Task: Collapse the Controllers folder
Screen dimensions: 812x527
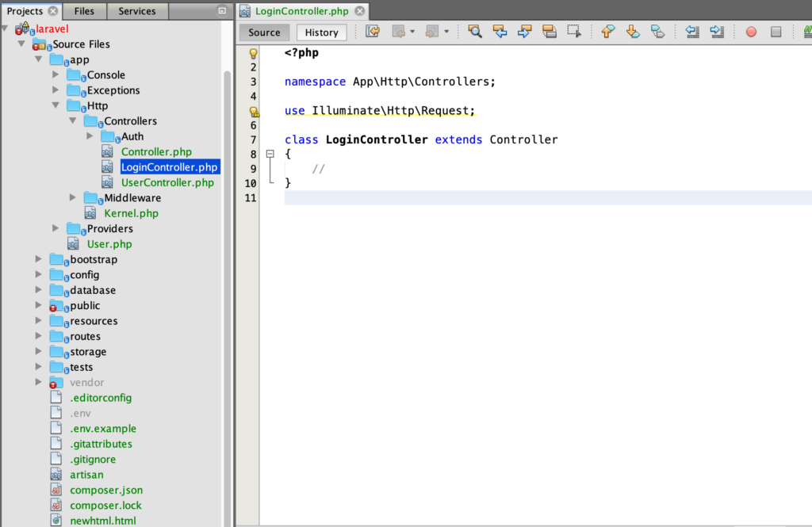Action: 73,120
